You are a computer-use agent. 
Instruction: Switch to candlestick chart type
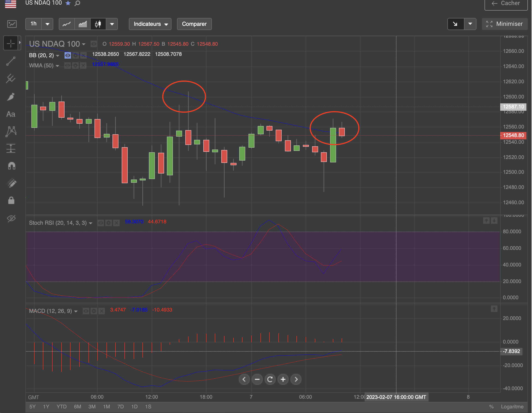pyautogui.click(x=98, y=24)
